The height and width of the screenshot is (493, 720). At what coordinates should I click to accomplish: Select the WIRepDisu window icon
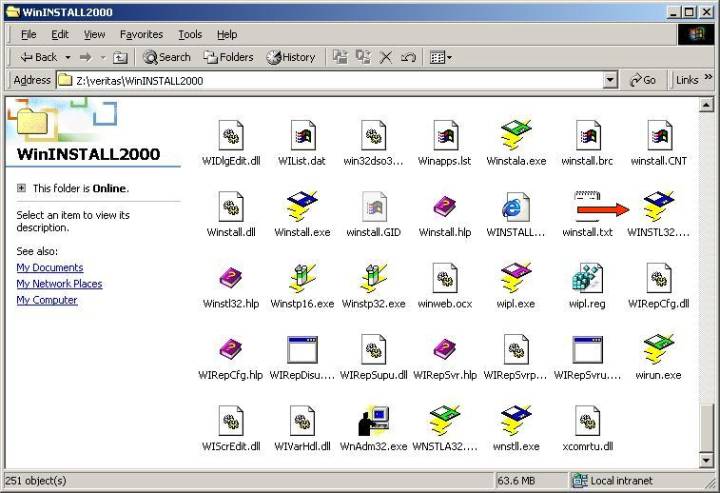(302, 349)
